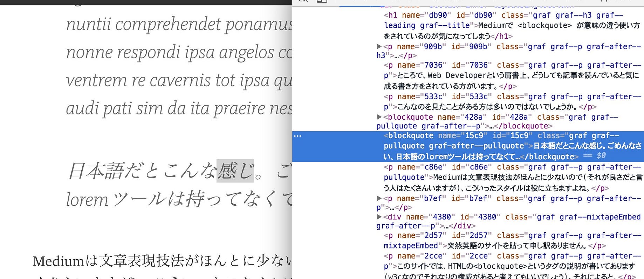Expand the blockquote element with id 428a
644x279 pixels.
379,117
